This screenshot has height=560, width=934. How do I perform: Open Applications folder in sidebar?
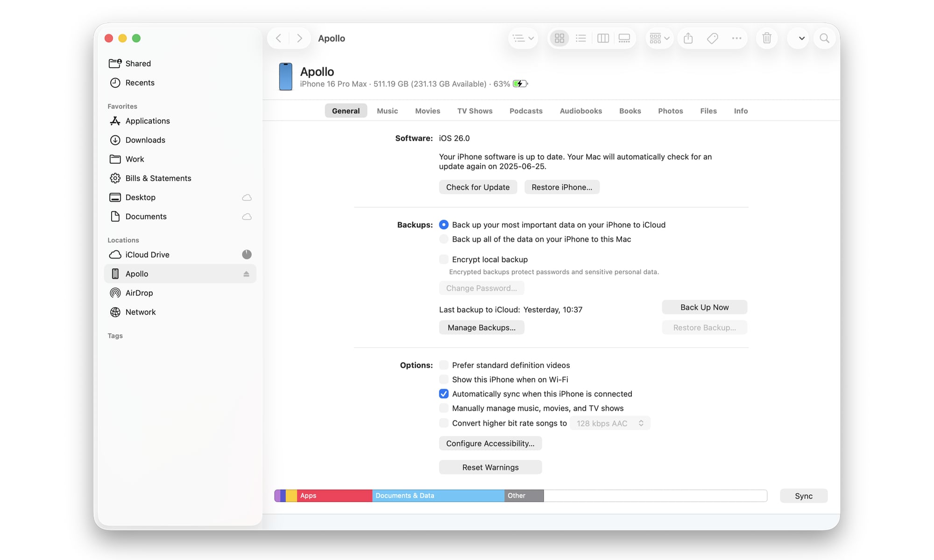180,121
